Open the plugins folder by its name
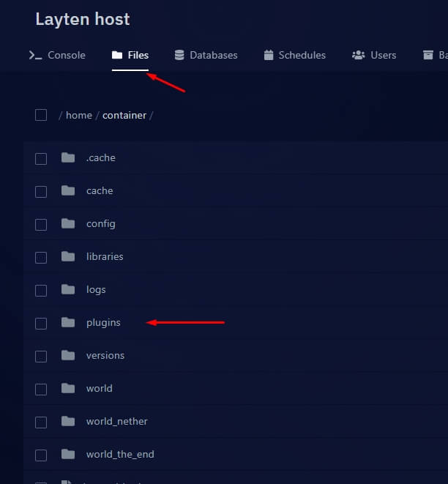This screenshot has height=484, width=448. point(103,322)
